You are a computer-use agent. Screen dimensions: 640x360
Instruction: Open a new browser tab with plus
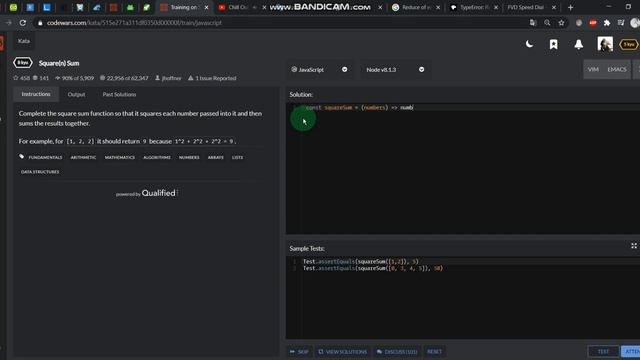pos(571,7)
